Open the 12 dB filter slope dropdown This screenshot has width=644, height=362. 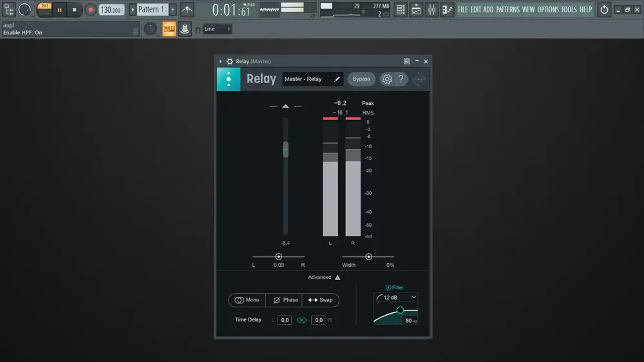point(396,298)
